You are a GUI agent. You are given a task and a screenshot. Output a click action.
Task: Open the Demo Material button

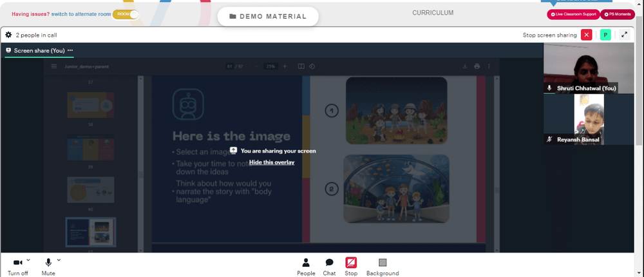(268, 17)
